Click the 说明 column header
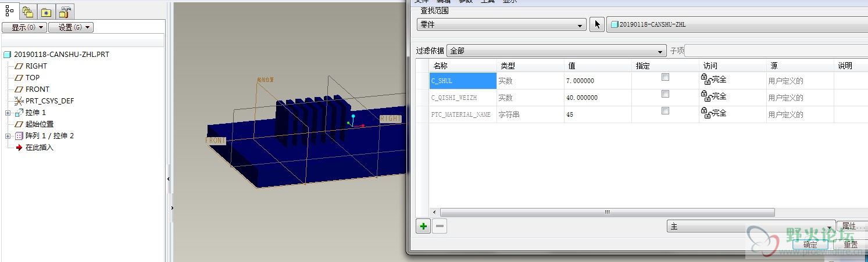Viewport: 868px width, 262px height. point(851,66)
